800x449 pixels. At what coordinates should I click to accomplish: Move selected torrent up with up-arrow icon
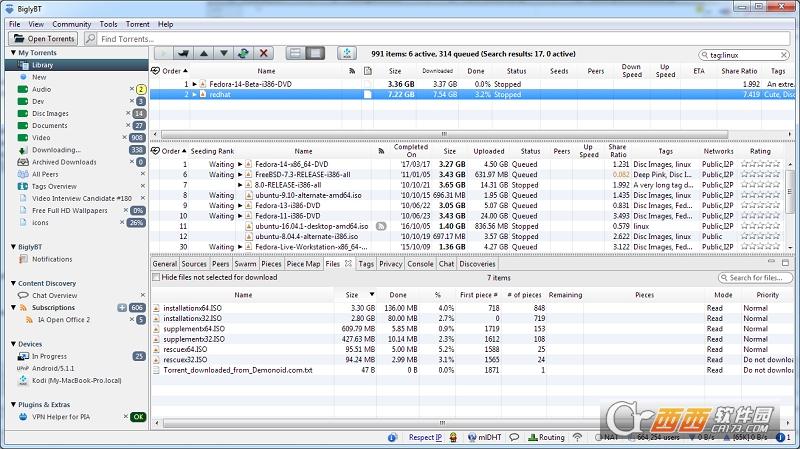[x=204, y=53]
